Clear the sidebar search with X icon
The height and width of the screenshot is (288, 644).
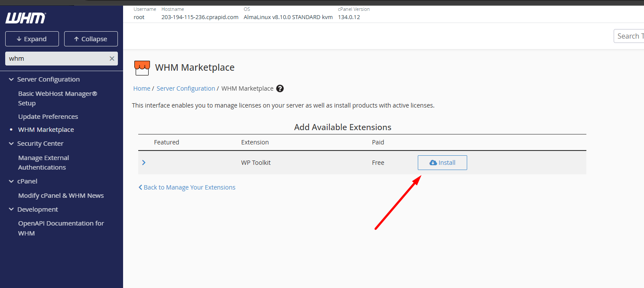tap(112, 59)
